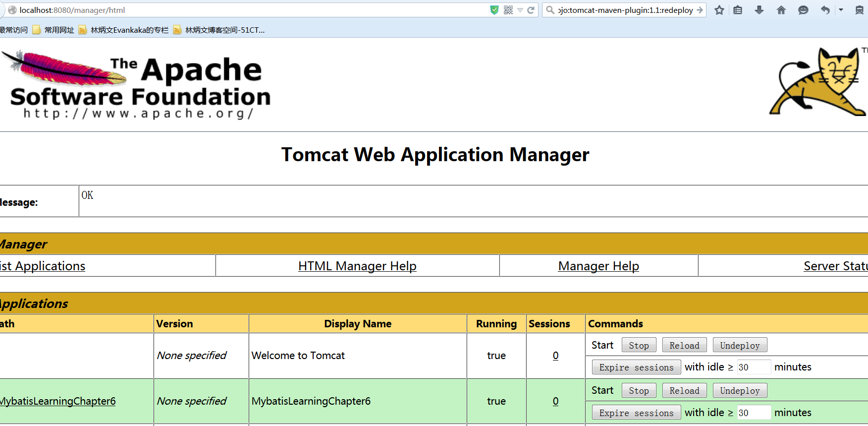Edit idle minutes field for Welcome to Tomcat
This screenshot has width=868, height=426.
pos(754,367)
